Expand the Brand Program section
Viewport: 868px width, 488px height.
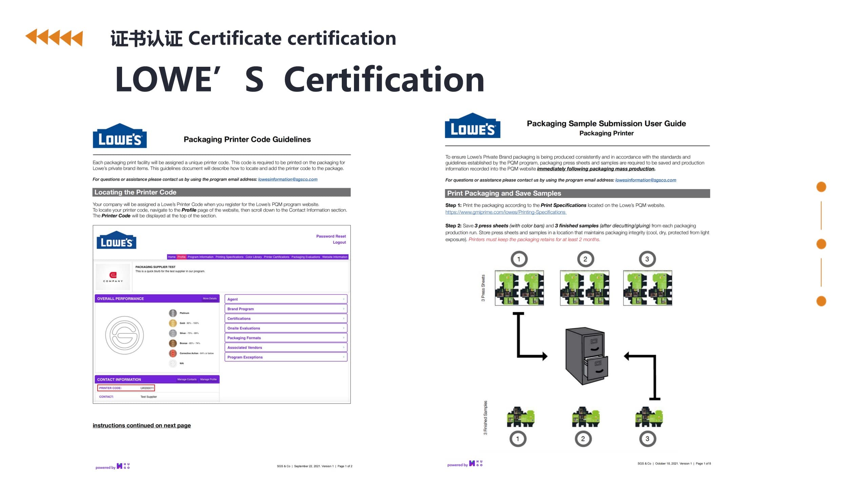[286, 309]
